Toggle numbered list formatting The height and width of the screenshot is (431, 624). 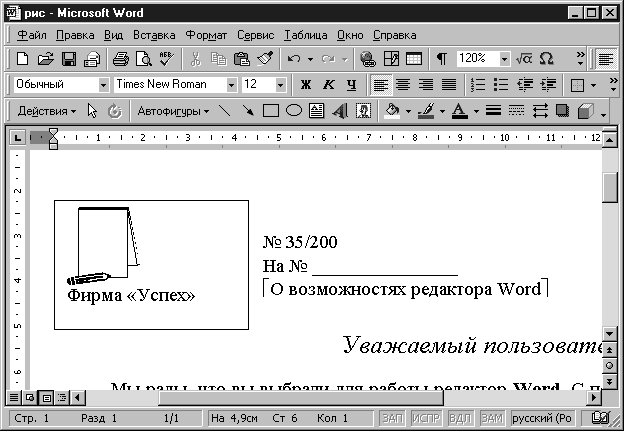click(x=478, y=85)
